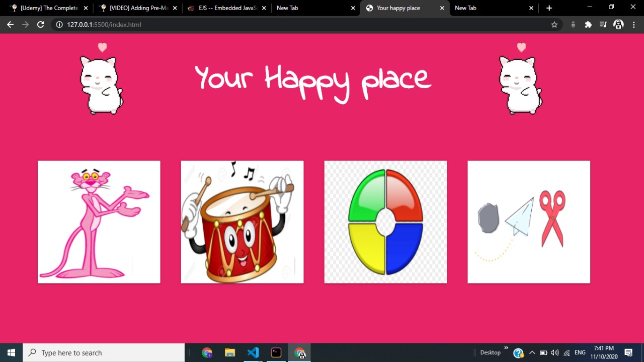
Task: Close the 'Your happy place' tab
Action: point(442,8)
